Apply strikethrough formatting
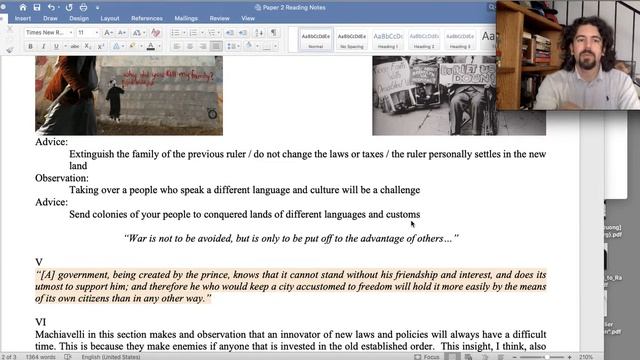Screen dimensions: 640x360 tap(75, 47)
